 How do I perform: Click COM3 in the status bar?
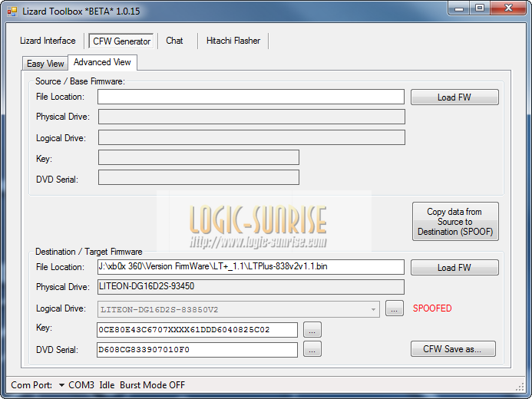(81, 385)
